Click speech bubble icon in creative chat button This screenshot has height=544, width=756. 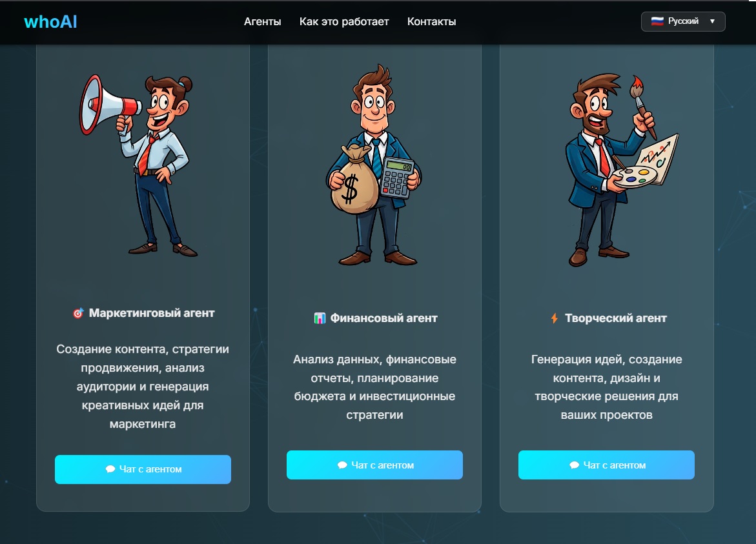[574, 465]
